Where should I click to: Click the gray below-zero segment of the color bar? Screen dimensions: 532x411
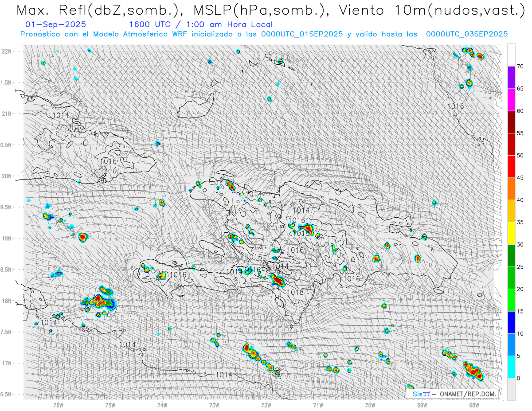pyautogui.click(x=511, y=389)
